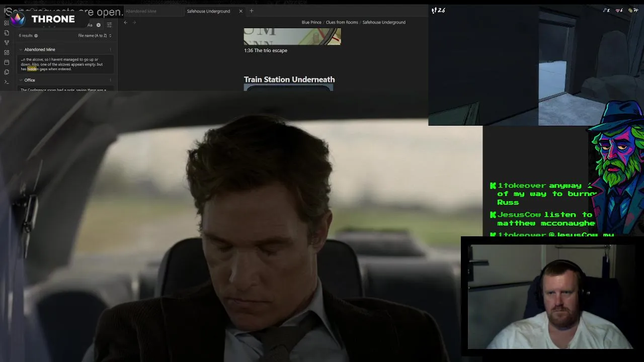The height and width of the screenshot is (362, 644).
Task: Open the command palette terminal ribbon icon
Action: coord(7,82)
